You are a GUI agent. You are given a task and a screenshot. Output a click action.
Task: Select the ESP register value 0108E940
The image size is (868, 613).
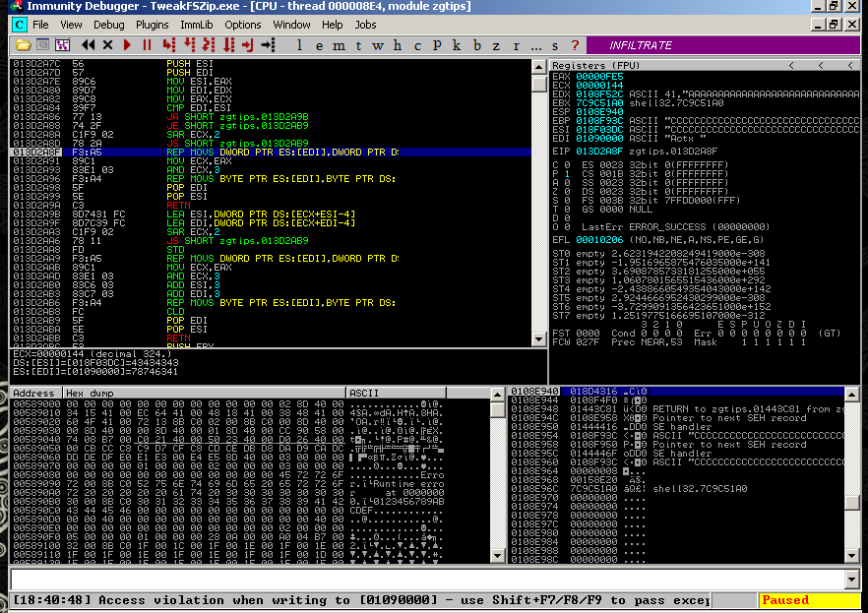[x=599, y=112]
